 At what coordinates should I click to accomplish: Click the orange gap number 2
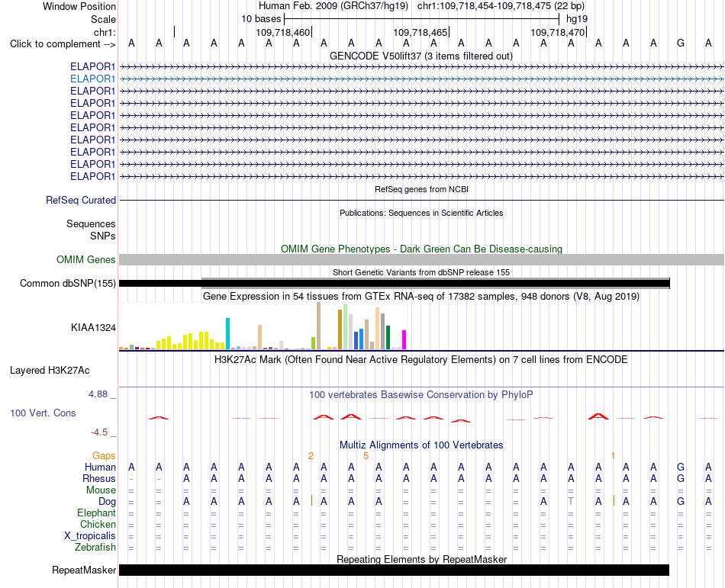pyautogui.click(x=311, y=456)
